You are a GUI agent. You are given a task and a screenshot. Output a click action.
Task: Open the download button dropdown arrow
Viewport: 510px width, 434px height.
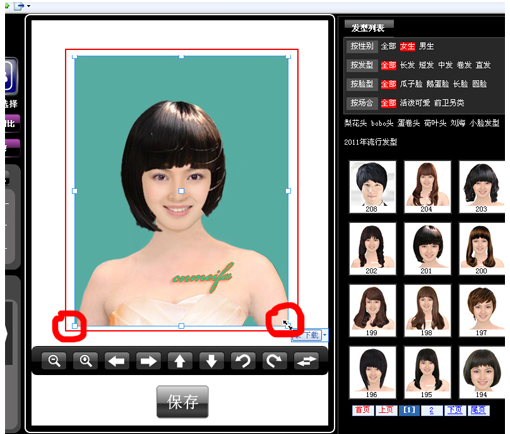click(325, 335)
